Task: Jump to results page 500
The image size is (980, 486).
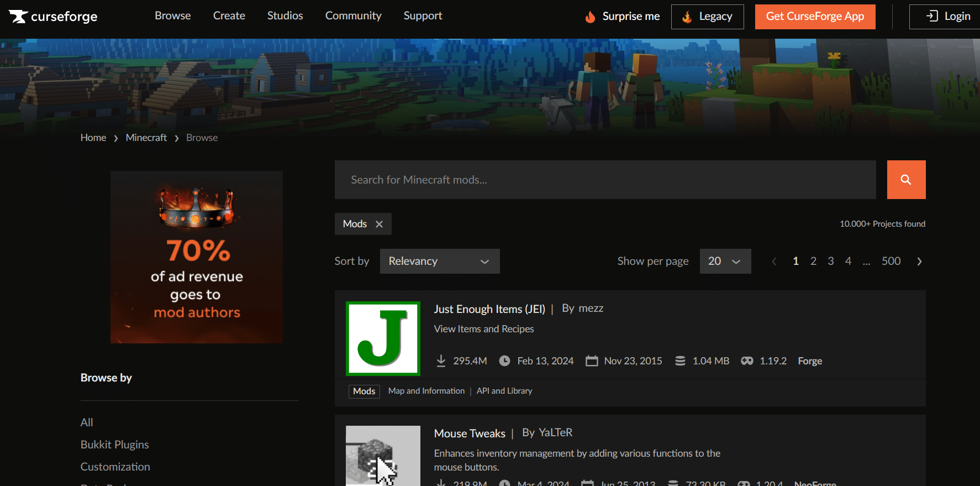Action: pos(891,261)
